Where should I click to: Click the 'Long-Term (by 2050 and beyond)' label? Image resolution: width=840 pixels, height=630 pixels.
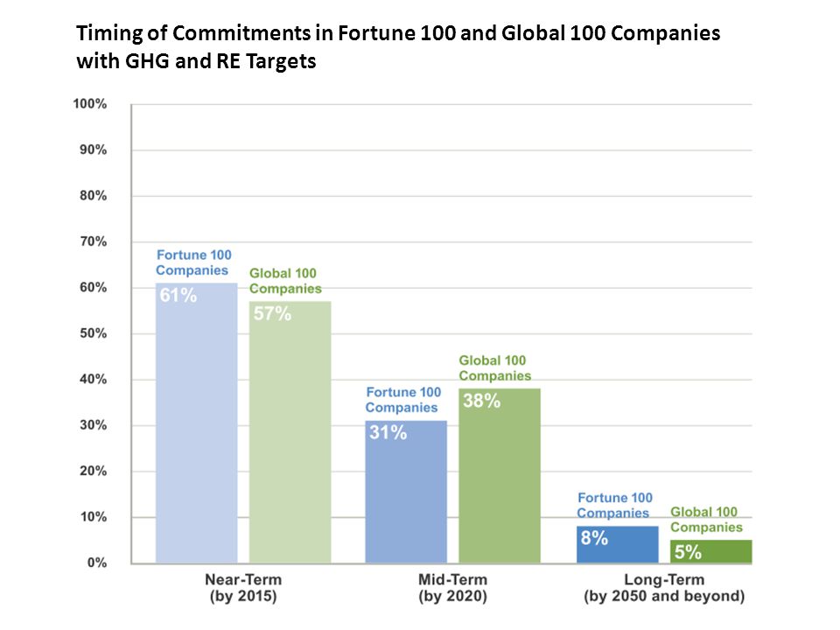[x=664, y=588]
